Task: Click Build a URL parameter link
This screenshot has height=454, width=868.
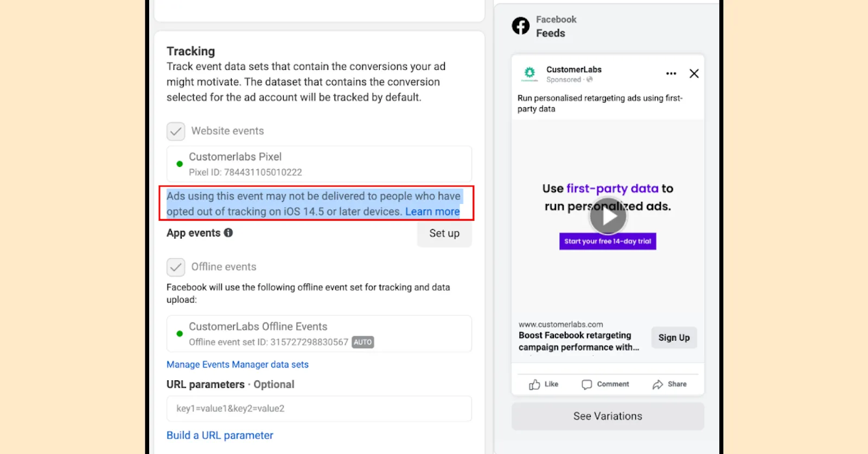Action: 220,436
